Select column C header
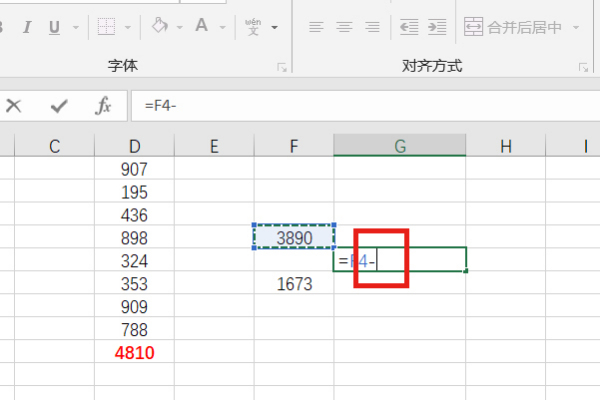This screenshot has width=600, height=400. tap(54, 146)
